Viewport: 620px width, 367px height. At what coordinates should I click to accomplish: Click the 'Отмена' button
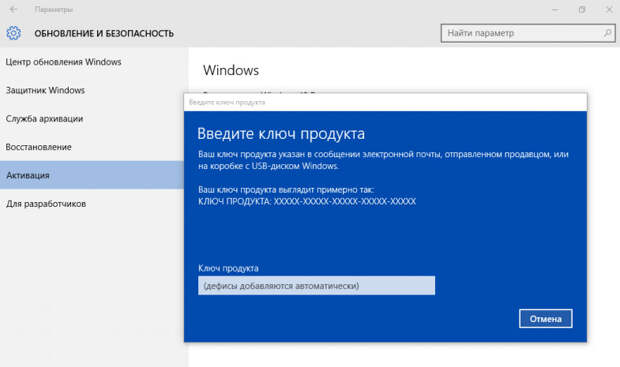click(546, 319)
